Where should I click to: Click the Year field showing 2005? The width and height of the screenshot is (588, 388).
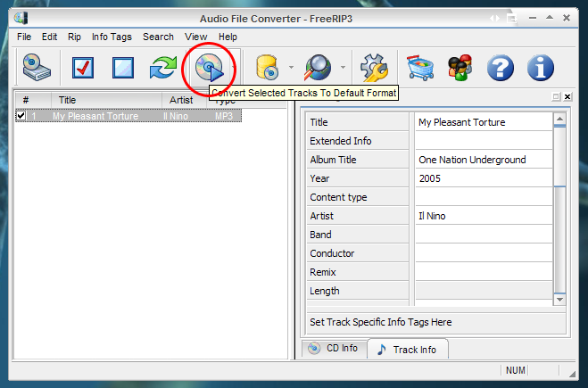tap(484, 178)
